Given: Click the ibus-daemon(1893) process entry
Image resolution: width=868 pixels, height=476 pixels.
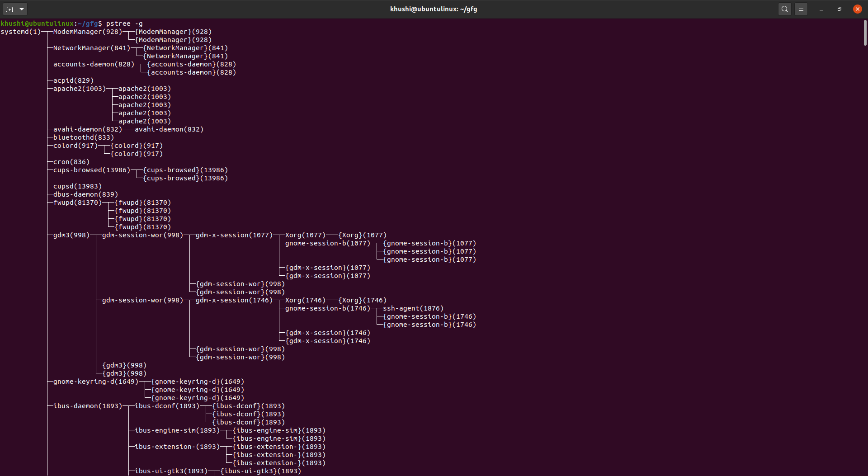Looking at the screenshot, I should 88,406.
